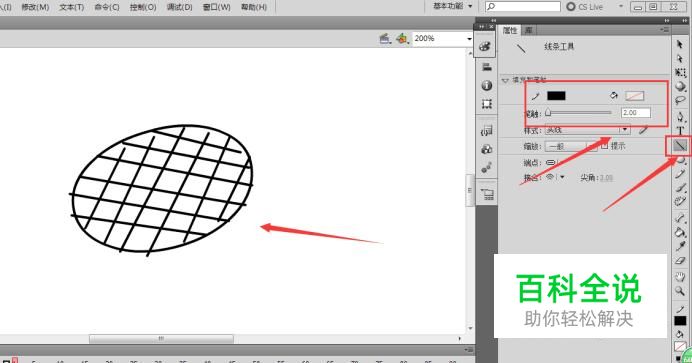
Task: Select the Hand tool
Action: [x=680, y=277]
